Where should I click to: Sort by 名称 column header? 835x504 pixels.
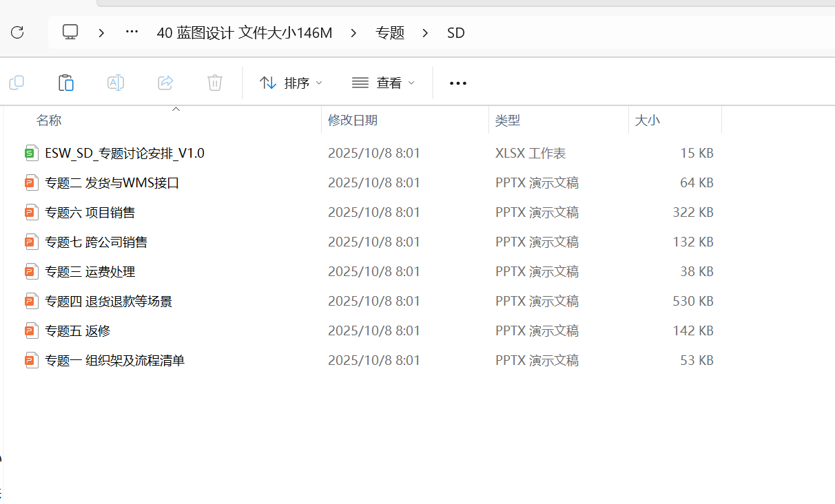49,120
